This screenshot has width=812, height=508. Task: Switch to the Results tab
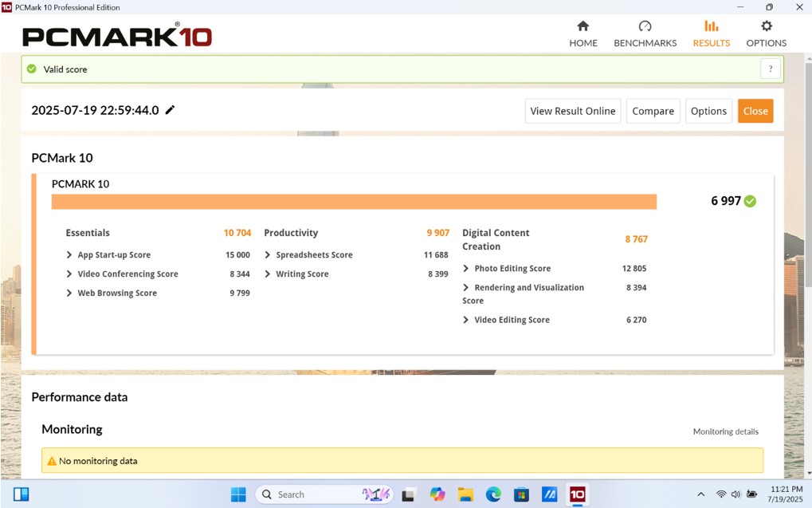(x=711, y=34)
